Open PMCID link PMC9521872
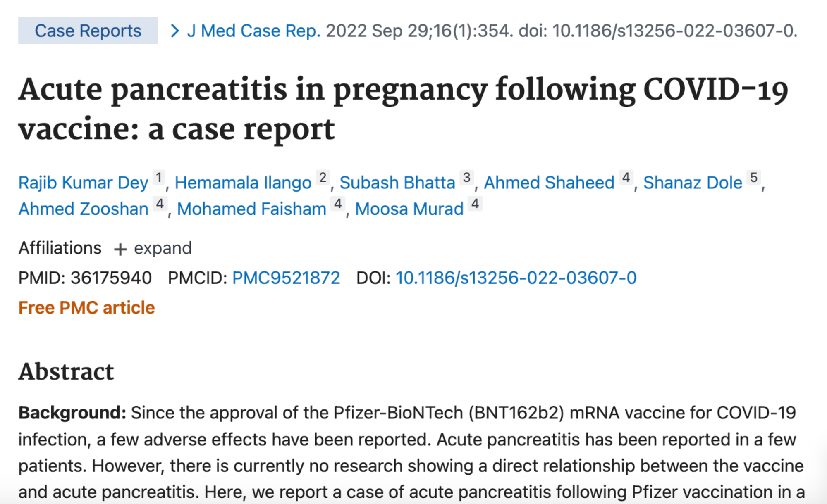The image size is (827, 504). click(286, 278)
